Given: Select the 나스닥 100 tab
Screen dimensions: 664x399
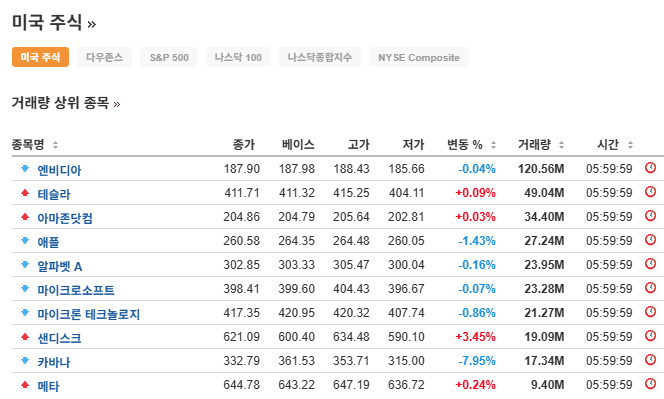Looking at the screenshot, I should pos(238,57).
